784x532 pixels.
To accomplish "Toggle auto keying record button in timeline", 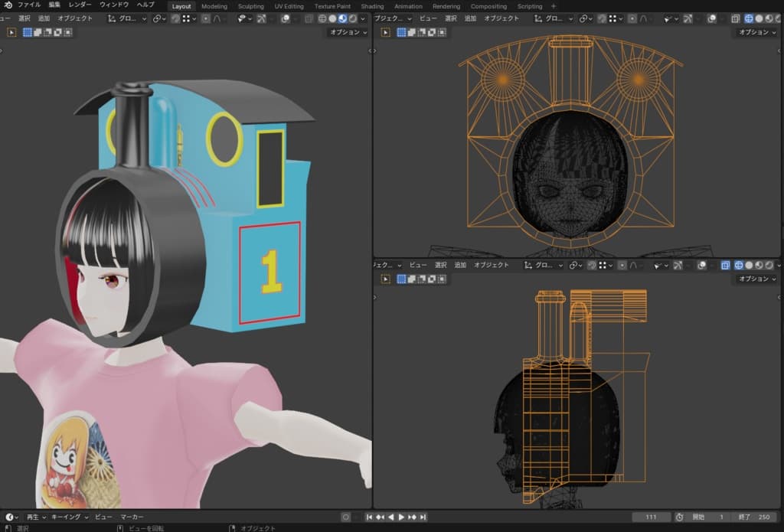I will coord(345,517).
